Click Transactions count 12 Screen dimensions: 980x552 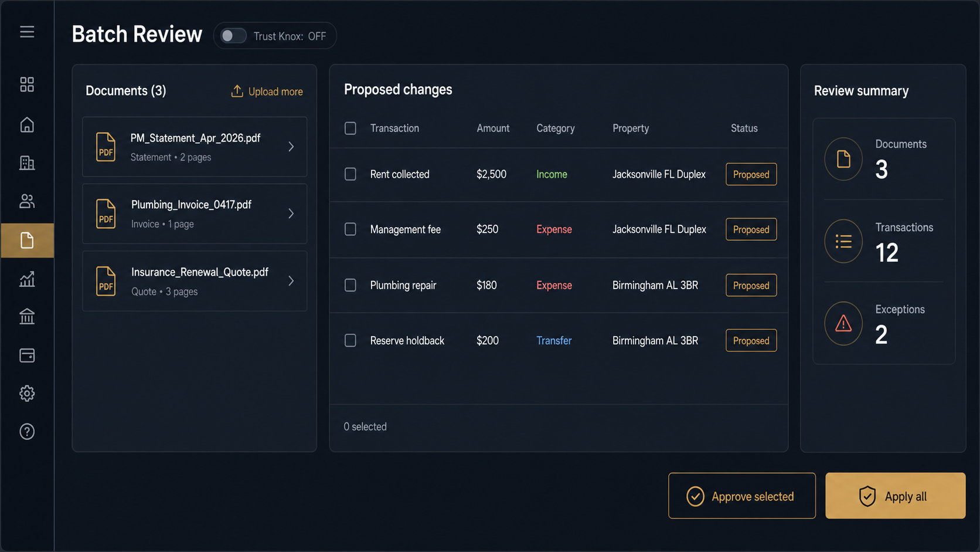click(x=887, y=253)
